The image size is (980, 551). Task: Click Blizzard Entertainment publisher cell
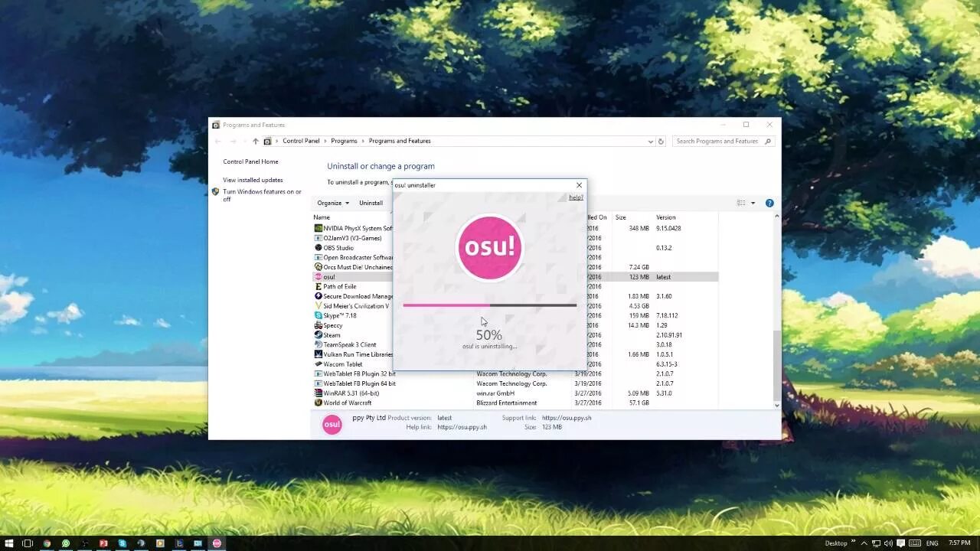[506, 403]
